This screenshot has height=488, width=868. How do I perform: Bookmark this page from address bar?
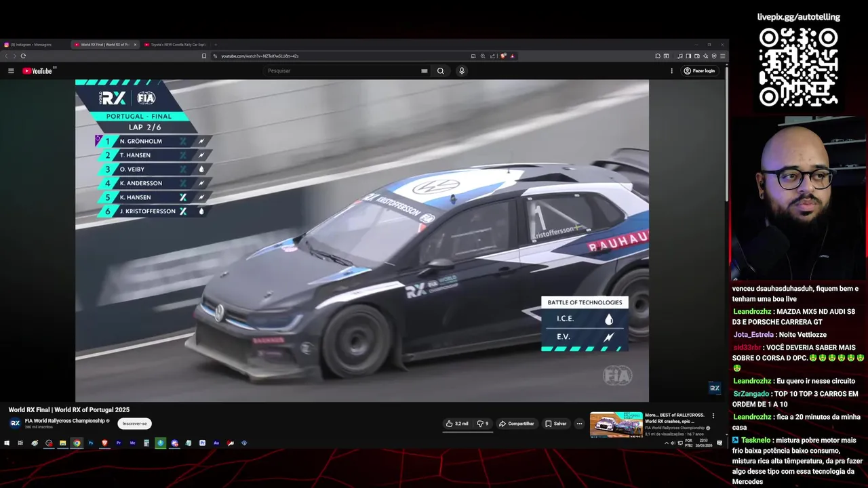pyautogui.click(x=204, y=56)
